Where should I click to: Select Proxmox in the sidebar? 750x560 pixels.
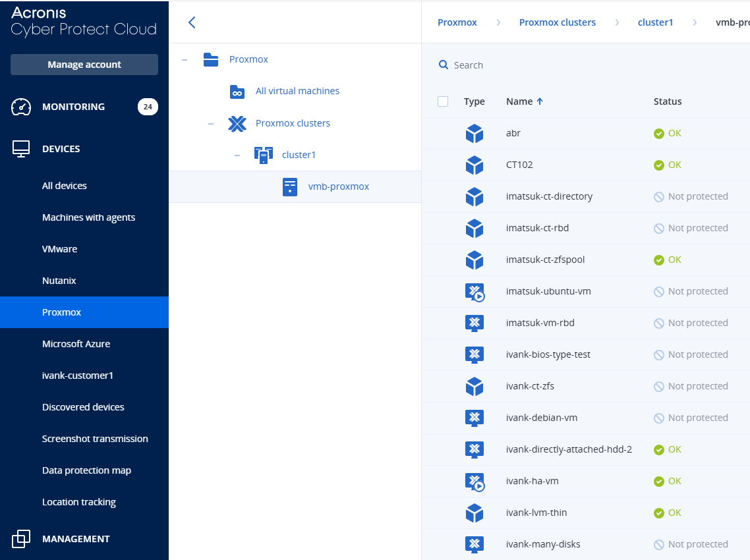(84, 312)
